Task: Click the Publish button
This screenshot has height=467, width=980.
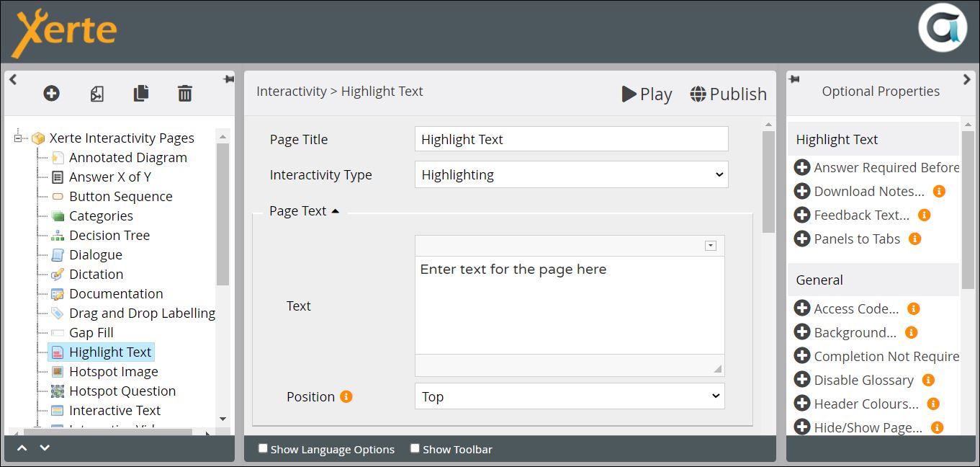Action: click(x=728, y=94)
